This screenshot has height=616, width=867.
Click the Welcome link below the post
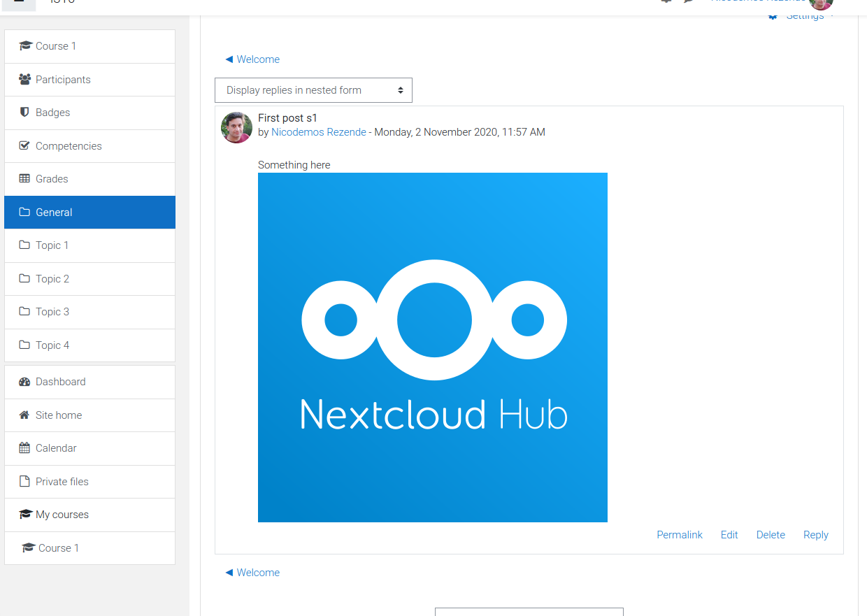(x=252, y=573)
